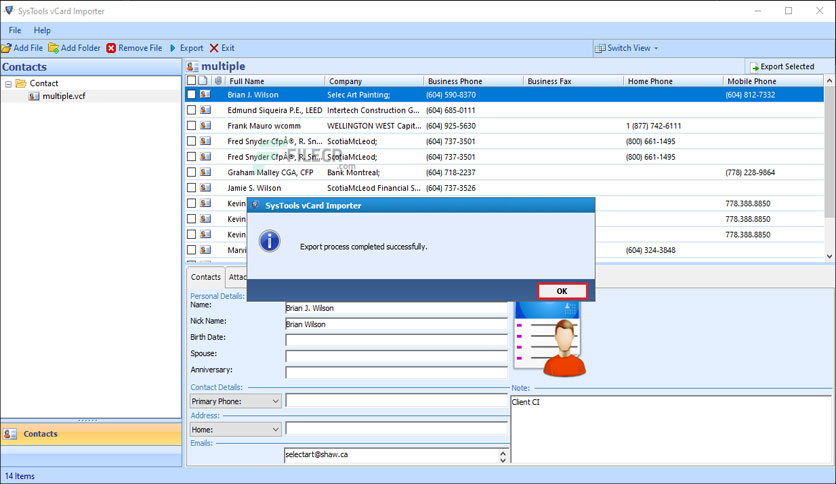Click the Spouse input field

pos(396,356)
